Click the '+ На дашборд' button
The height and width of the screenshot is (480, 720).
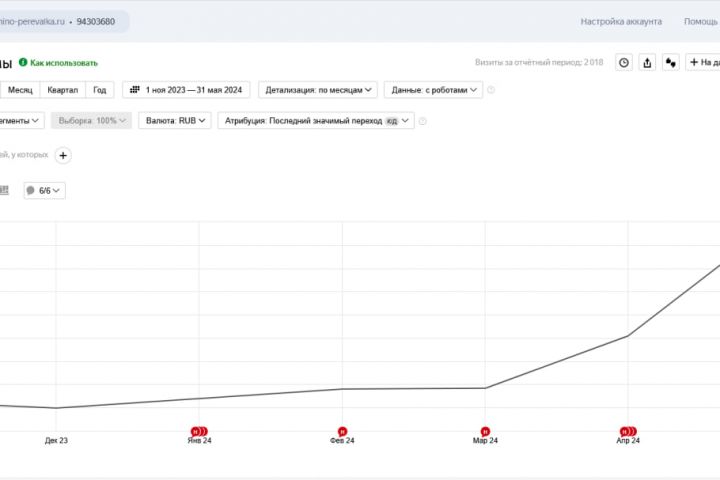[x=703, y=62]
